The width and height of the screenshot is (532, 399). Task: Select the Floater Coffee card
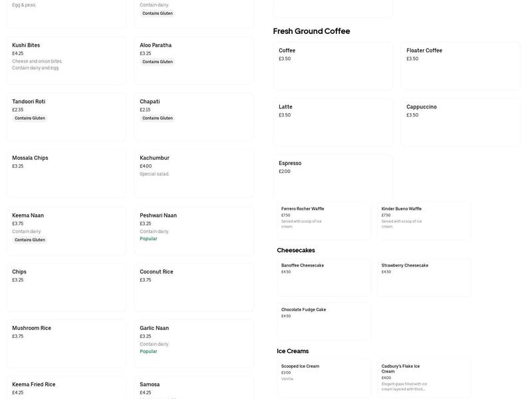pos(460,65)
